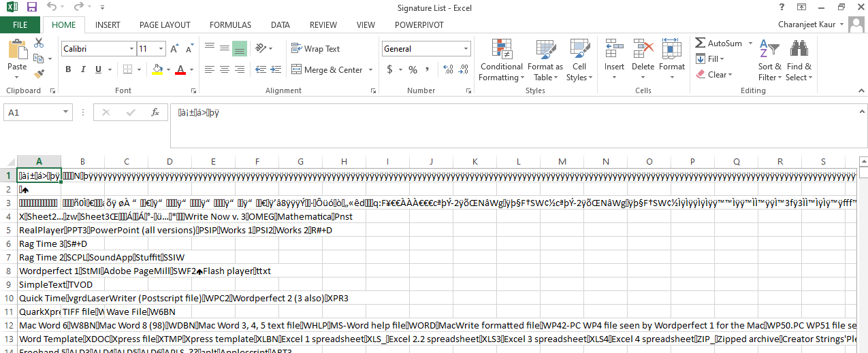Decrease font size with small A icon
The height and width of the screenshot is (353, 868).
pyautogui.click(x=189, y=49)
